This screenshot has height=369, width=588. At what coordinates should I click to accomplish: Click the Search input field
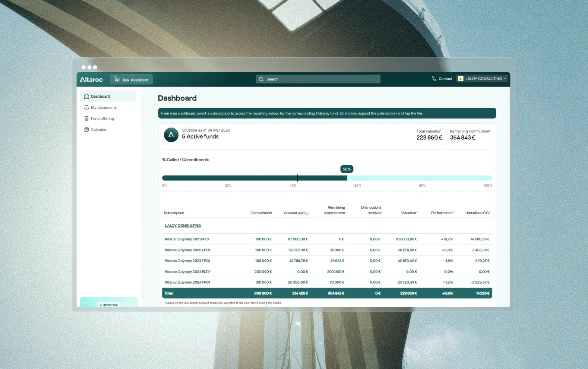(x=318, y=79)
